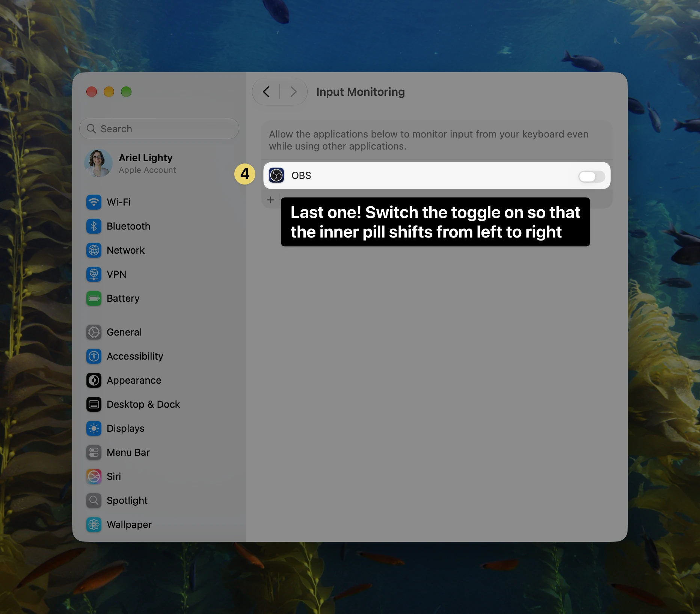Click the Spotlight magnifier icon
This screenshot has height=614, width=700.
(x=94, y=501)
